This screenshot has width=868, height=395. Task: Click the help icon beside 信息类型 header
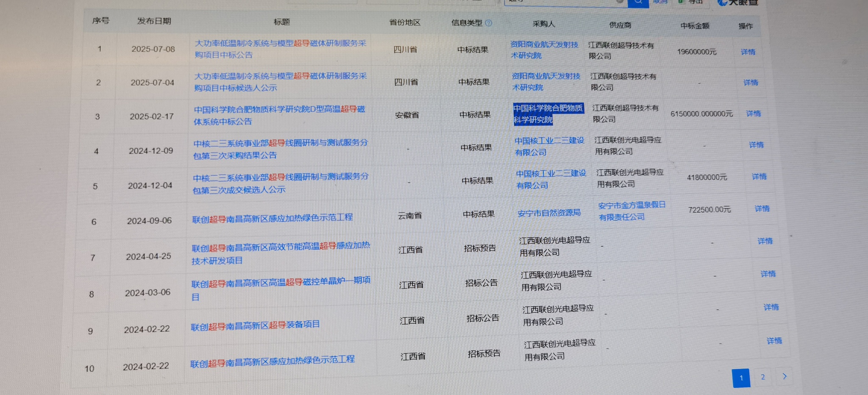click(x=488, y=23)
